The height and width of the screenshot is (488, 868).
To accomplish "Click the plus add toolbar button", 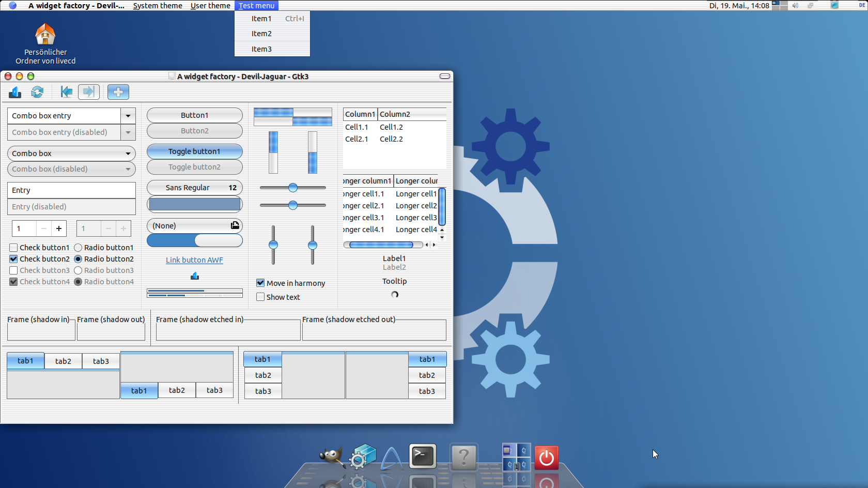I will pos(118,92).
